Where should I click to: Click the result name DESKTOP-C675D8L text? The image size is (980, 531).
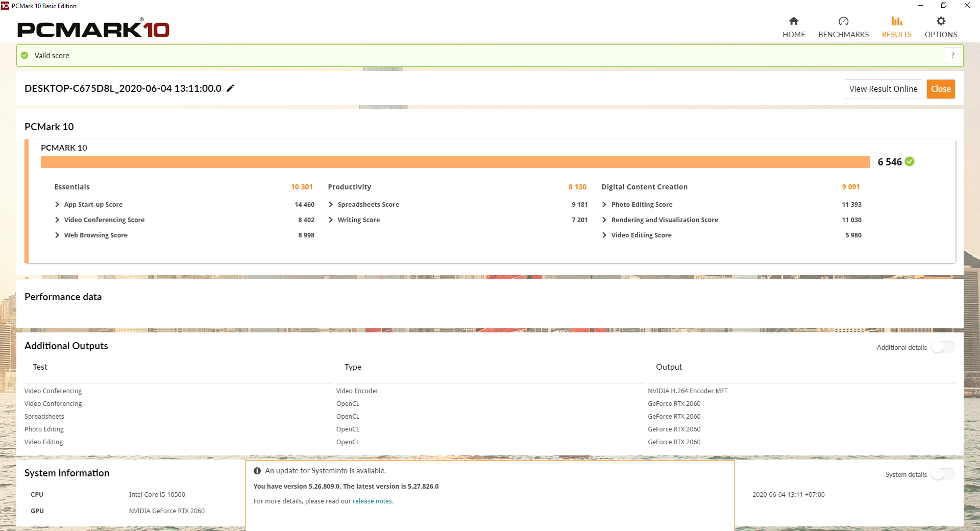coord(123,88)
